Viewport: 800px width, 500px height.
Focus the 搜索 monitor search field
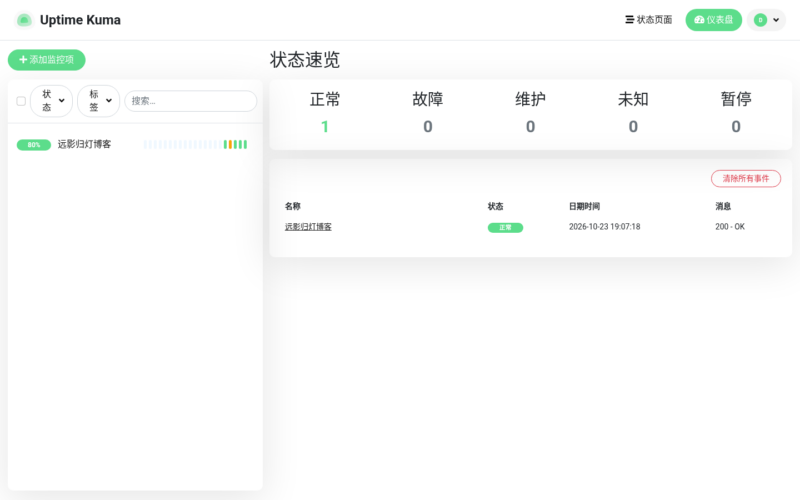pyautogui.click(x=191, y=101)
